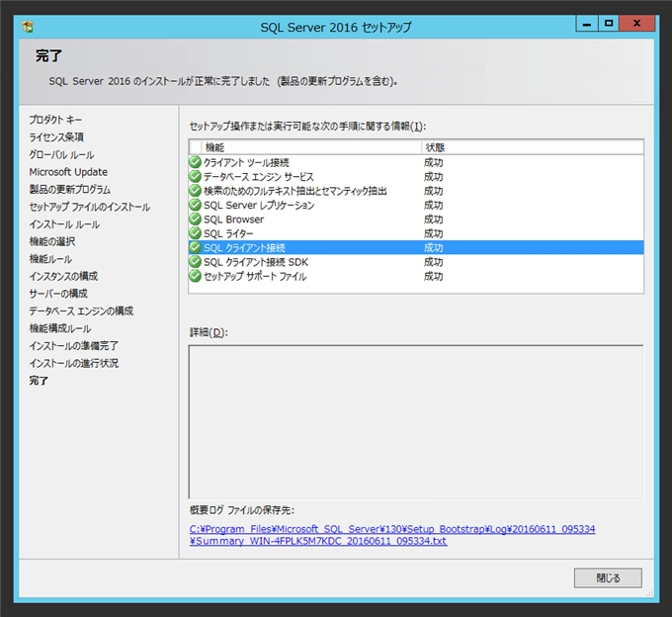This screenshot has height=617, width=672.
Task: Click check icon of highlighted SQL クライアント接続 row
Action: 195,247
